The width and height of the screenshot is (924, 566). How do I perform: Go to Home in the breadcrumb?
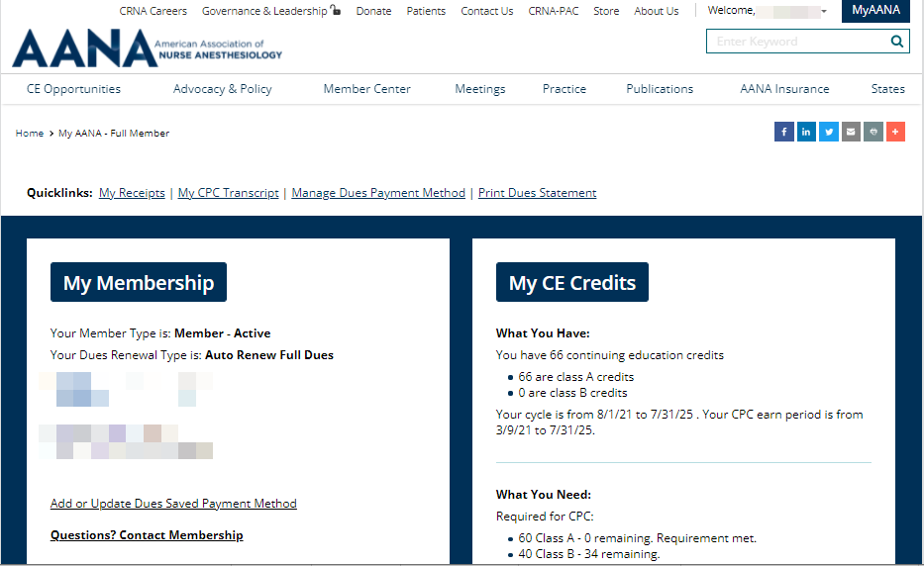point(29,134)
